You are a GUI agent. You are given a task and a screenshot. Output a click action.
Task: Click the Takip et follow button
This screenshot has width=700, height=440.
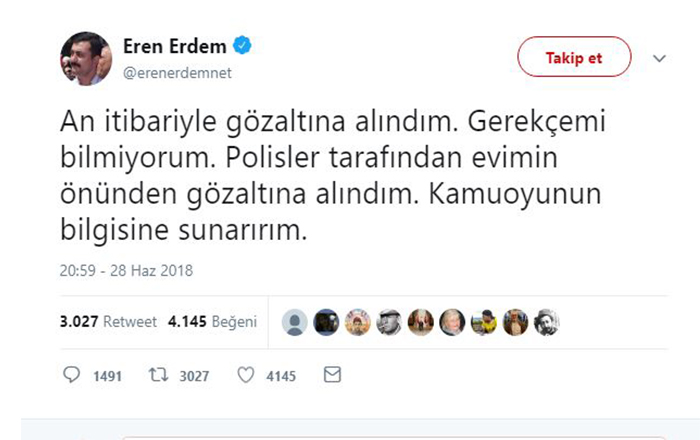click(574, 58)
